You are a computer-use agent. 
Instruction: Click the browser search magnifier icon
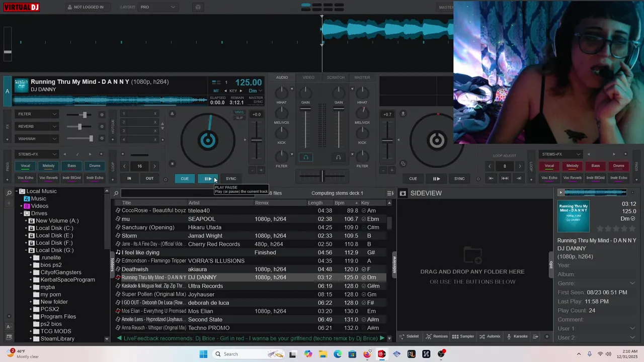(x=116, y=193)
